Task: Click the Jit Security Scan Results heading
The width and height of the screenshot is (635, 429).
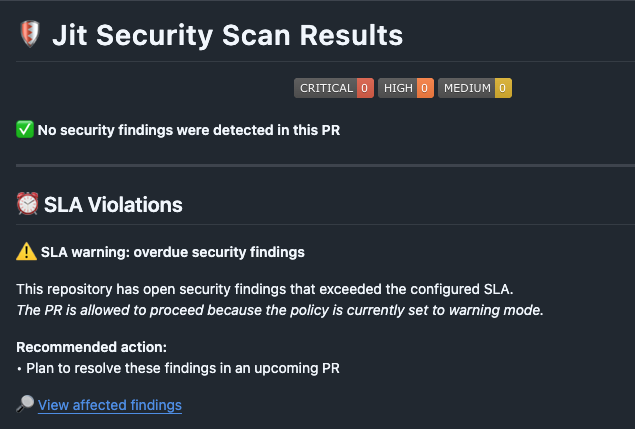Action: 228,35
